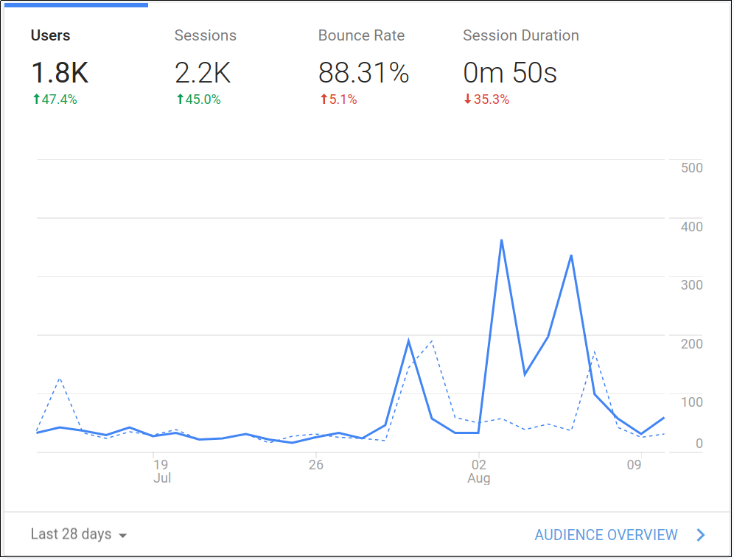Click the 100 y-axis label
Screen dimensions: 734x560
tap(692, 402)
